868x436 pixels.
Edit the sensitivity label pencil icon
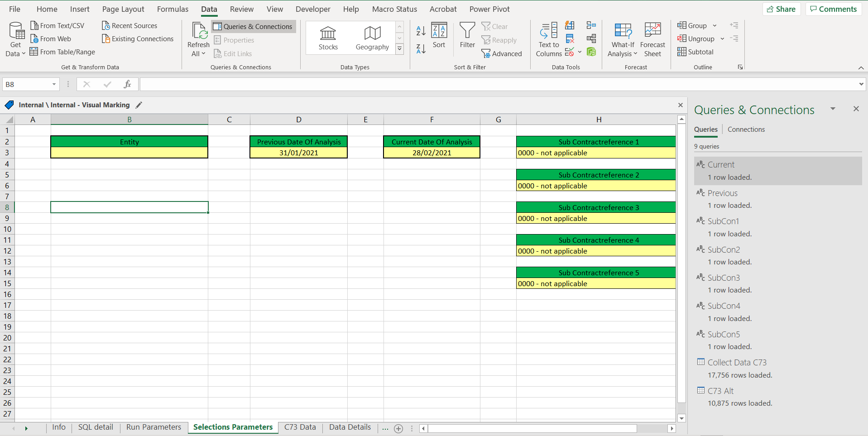pos(139,105)
